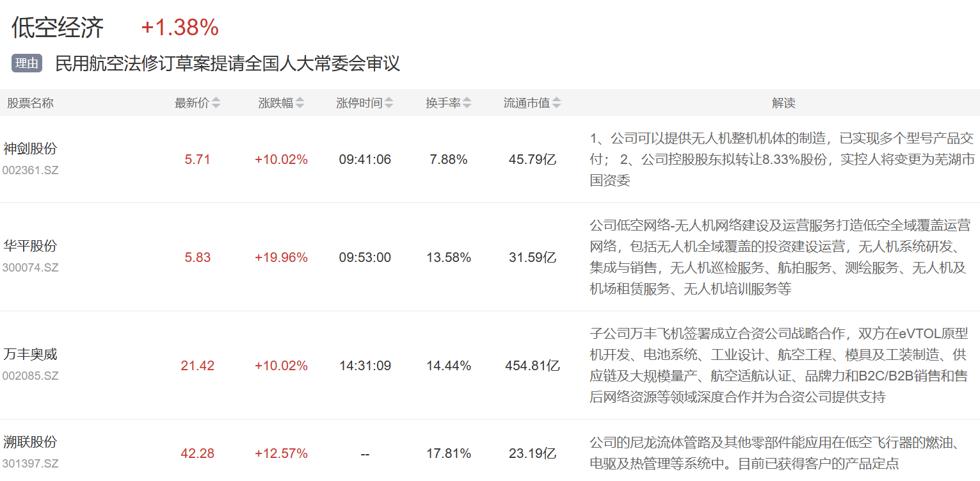
Task: Click the 理由 tag badge
Action: pos(27,63)
